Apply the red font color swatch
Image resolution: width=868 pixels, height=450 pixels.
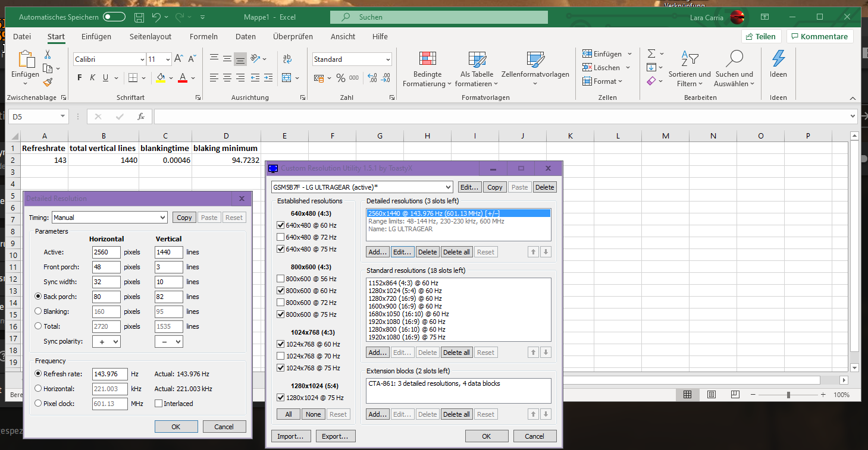(183, 78)
